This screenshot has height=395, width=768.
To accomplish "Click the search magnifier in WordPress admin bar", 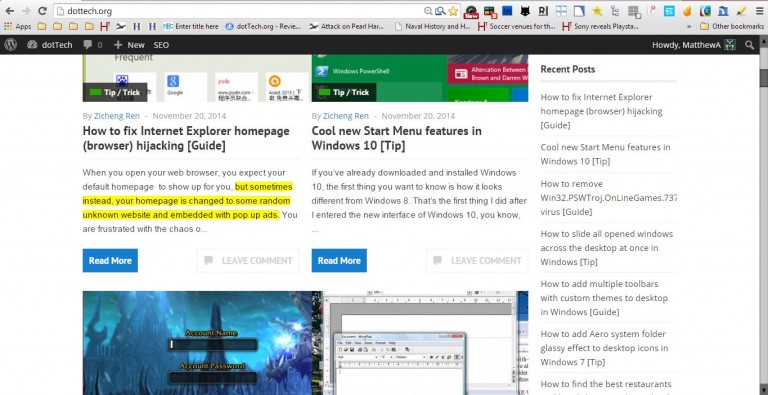I will pyautogui.click(x=749, y=45).
